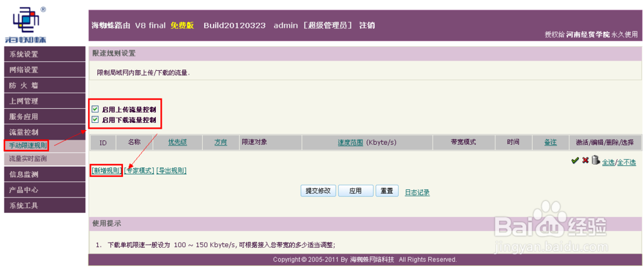Click 激活/编辑/删除/选择 column header
Viewport: 644px width, 269px height.
pyautogui.click(x=605, y=142)
